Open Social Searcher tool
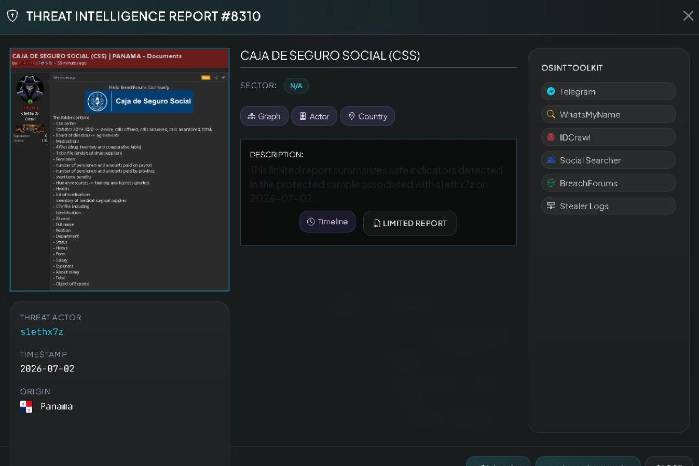This screenshot has height=466, width=699. pos(609,160)
